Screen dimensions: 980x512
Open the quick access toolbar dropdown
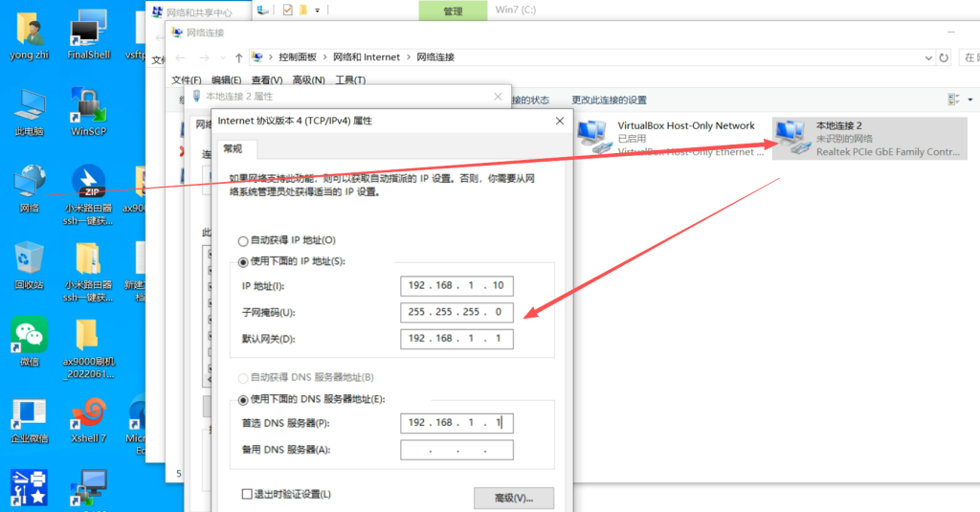pos(318,10)
